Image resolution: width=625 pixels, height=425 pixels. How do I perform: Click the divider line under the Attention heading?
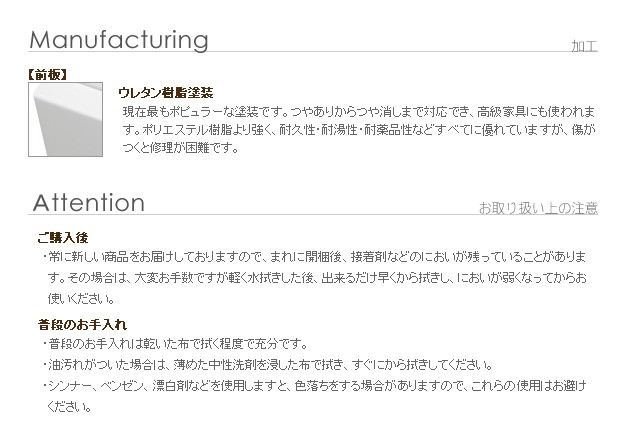[312, 216]
